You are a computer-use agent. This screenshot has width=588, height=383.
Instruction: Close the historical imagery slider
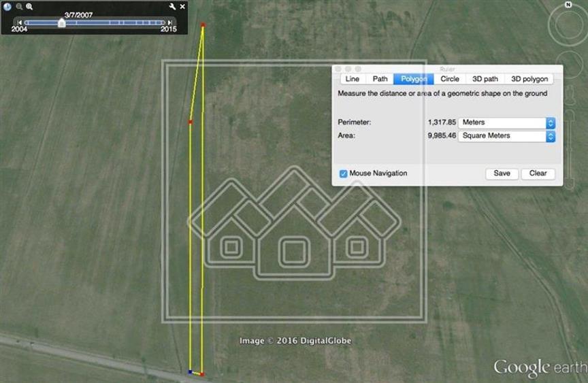tap(182, 6)
